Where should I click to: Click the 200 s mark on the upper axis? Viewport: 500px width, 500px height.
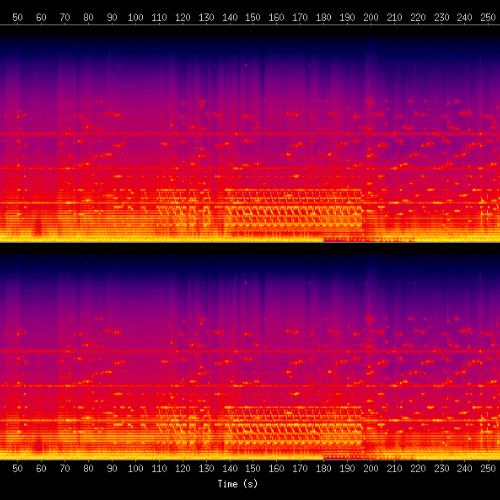click(x=371, y=18)
